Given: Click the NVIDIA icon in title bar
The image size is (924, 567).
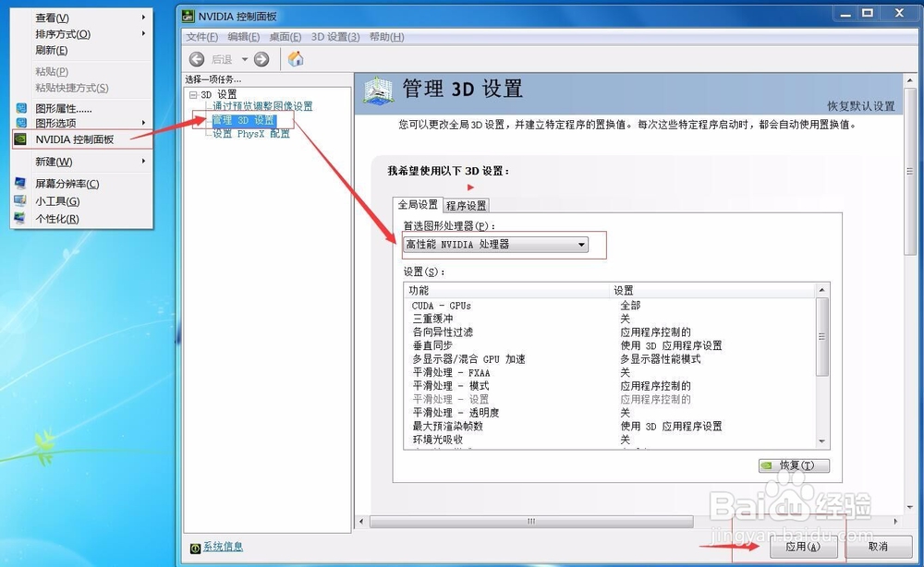Looking at the screenshot, I should 188,16.
